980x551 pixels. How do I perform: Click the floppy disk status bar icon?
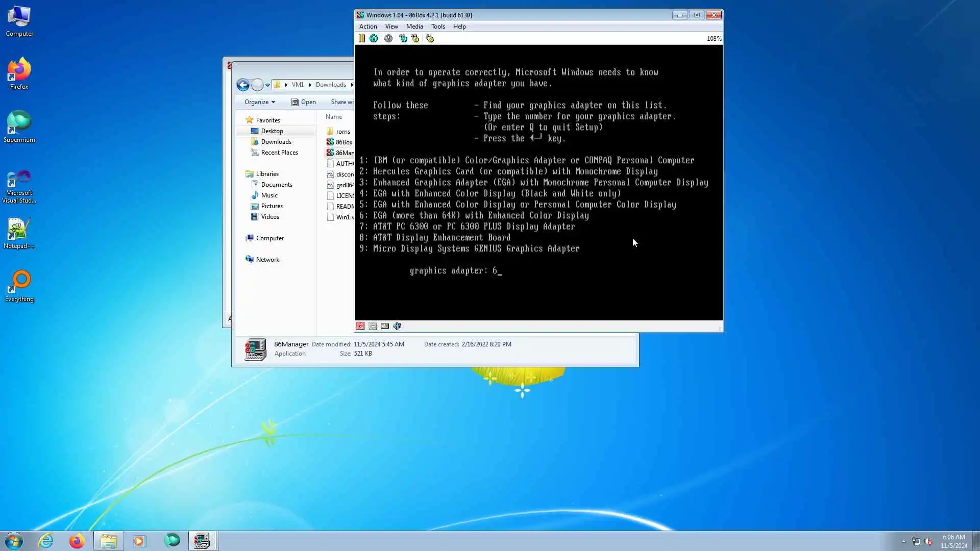(360, 326)
